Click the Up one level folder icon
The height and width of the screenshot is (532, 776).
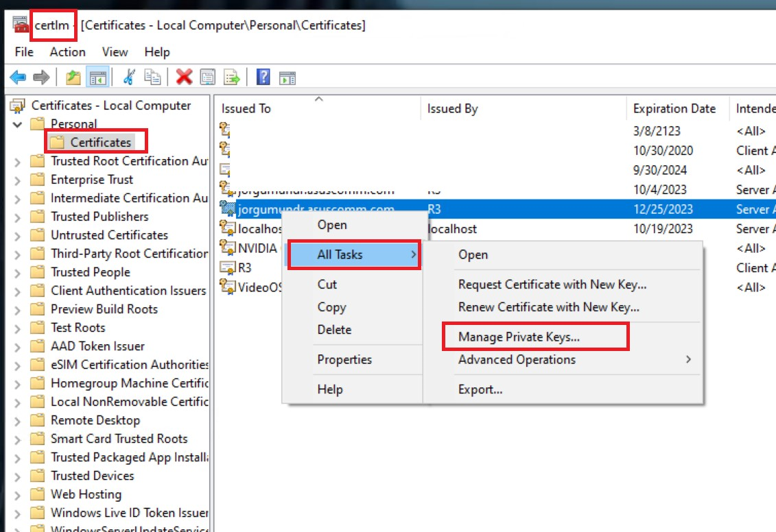[72, 77]
